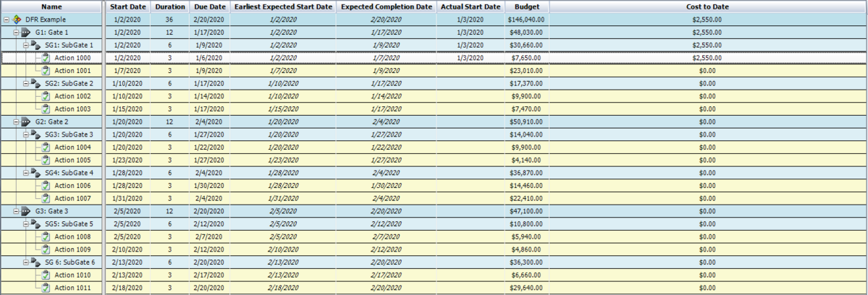Click the Action 1008 clipboard icon
Image resolution: width=868 pixels, height=295 pixels.
(x=46, y=236)
